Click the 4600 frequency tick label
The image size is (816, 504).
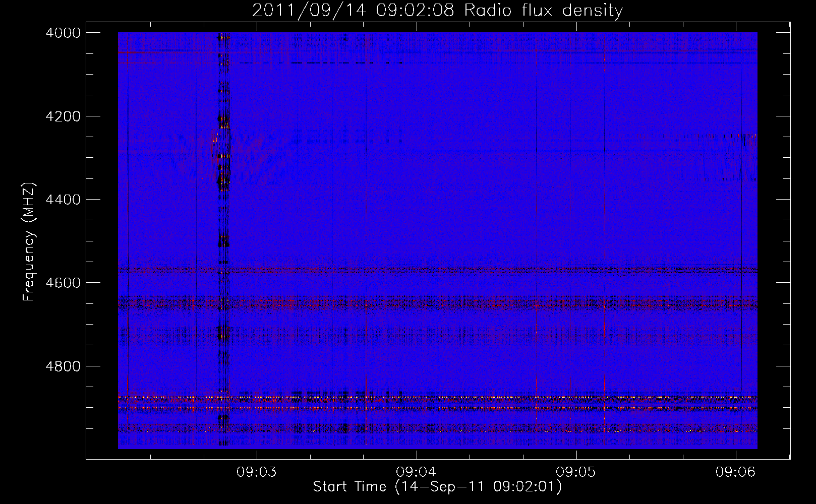tap(63, 283)
